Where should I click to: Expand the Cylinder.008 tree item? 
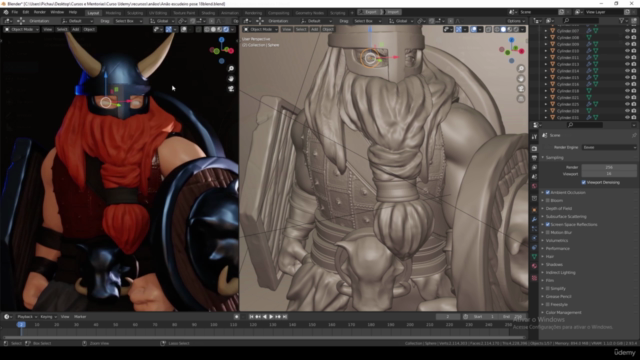(x=546, y=38)
